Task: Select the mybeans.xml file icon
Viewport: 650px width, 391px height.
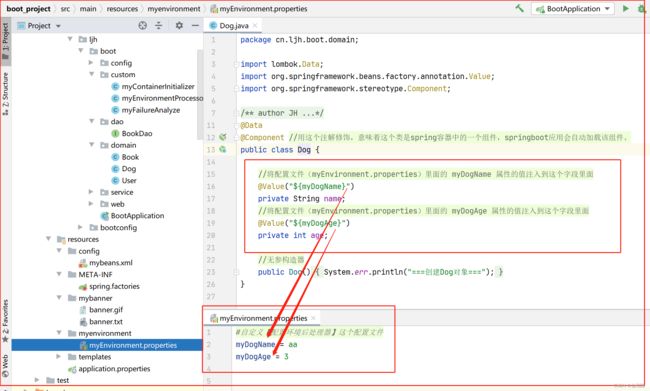Action: (83, 263)
